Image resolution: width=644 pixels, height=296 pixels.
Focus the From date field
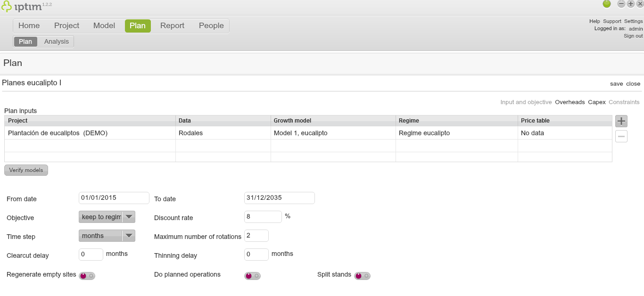pos(114,198)
